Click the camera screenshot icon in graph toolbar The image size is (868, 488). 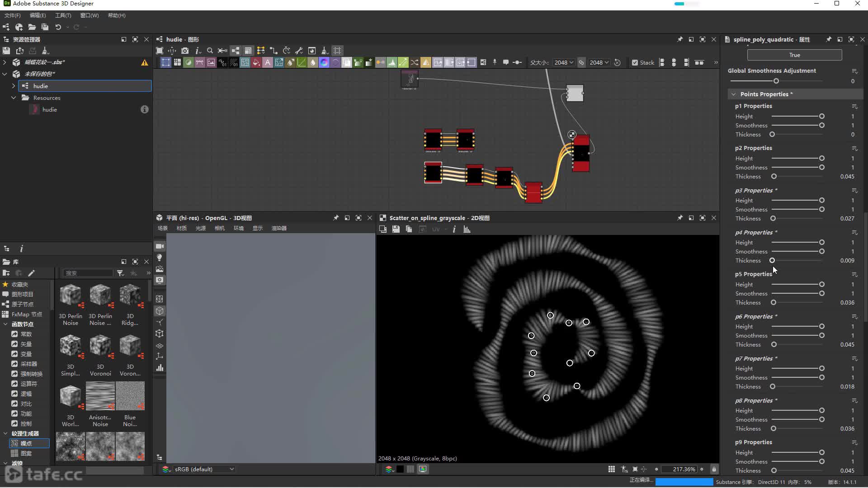click(185, 51)
